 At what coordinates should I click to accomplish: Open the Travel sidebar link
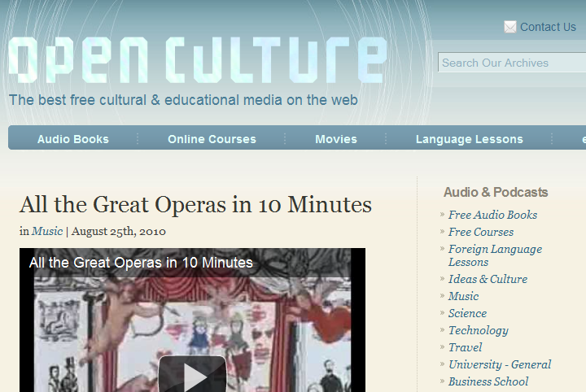[465, 347]
